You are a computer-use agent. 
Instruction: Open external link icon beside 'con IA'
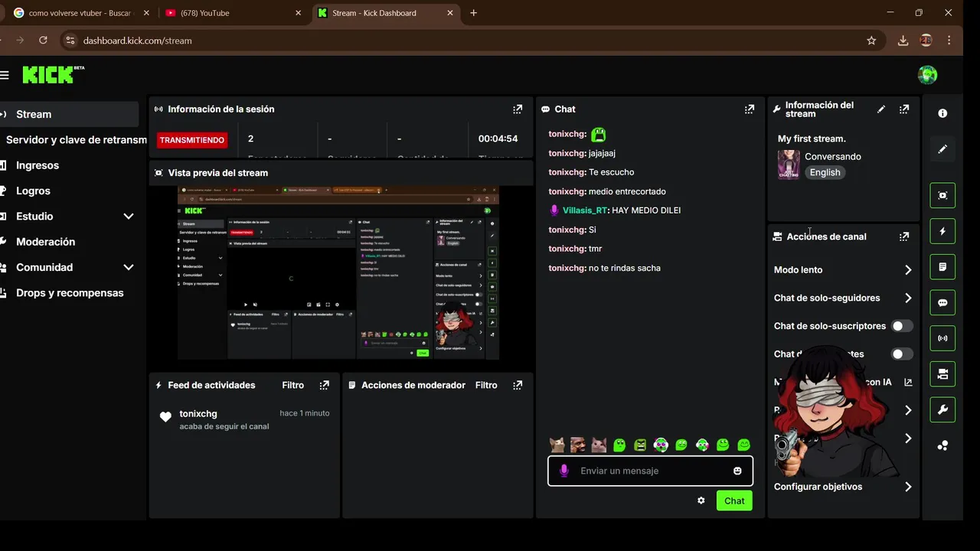click(908, 382)
